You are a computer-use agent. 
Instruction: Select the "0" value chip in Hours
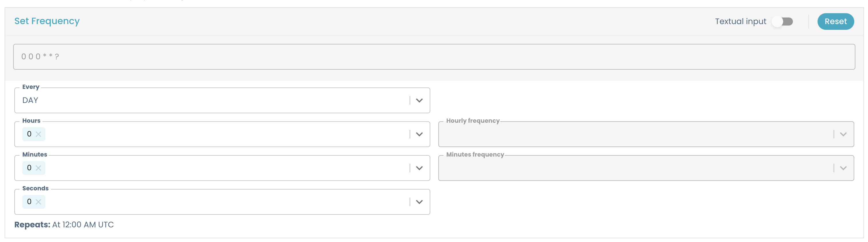[x=29, y=134]
